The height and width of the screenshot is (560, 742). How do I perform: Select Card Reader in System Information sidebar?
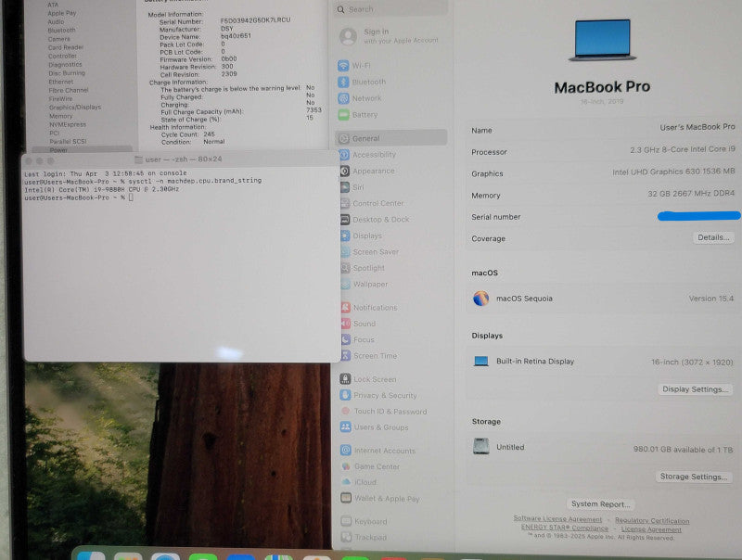[66, 47]
